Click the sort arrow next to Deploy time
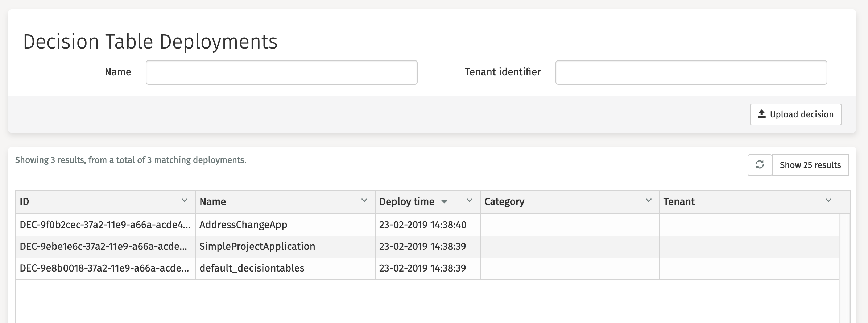Image resolution: width=868 pixels, height=323 pixels. click(x=445, y=202)
